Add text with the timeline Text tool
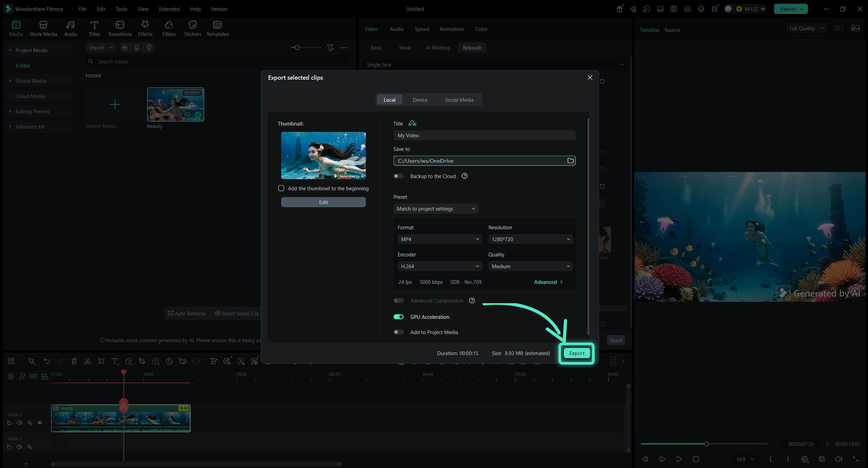 115,361
